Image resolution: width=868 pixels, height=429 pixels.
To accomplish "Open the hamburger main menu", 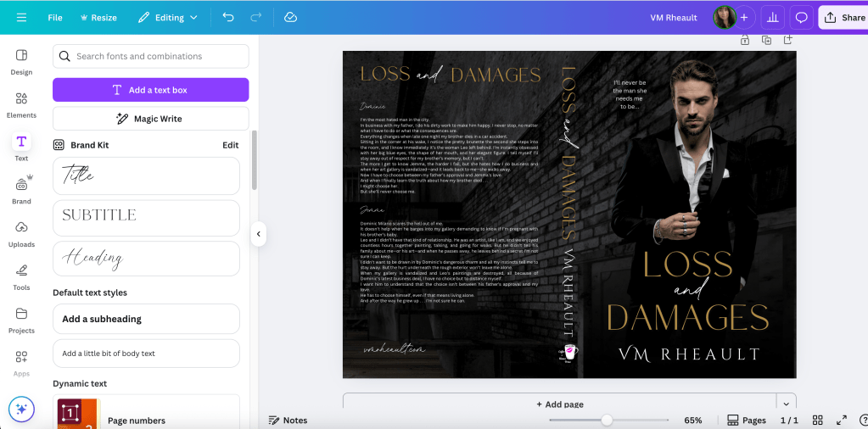I will click(21, 17).
